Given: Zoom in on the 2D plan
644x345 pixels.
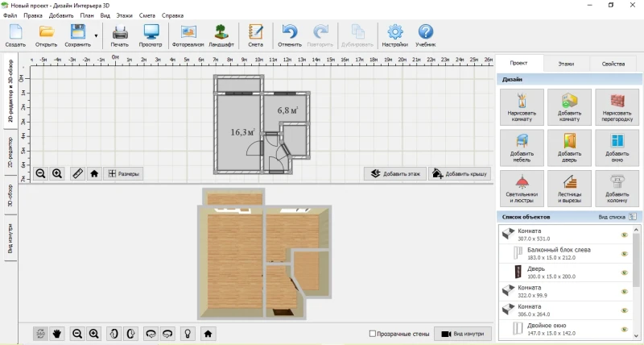Looking at the screenshot, I should [57, 174].
